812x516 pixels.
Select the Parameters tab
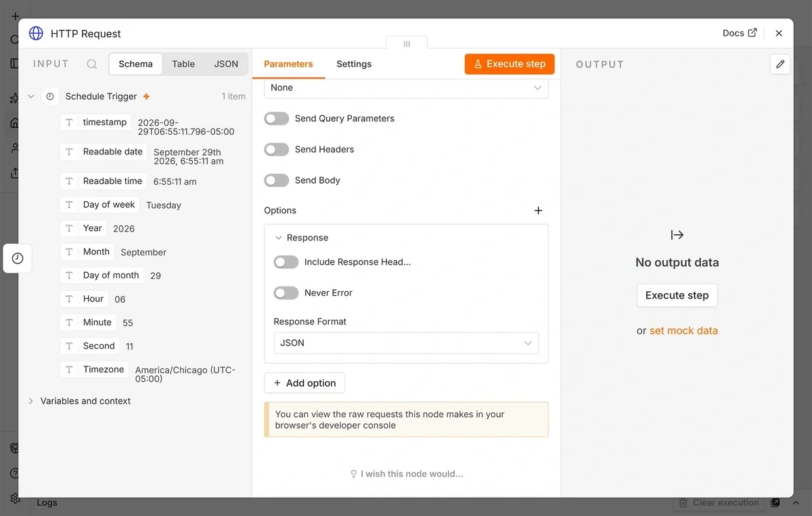288,64
